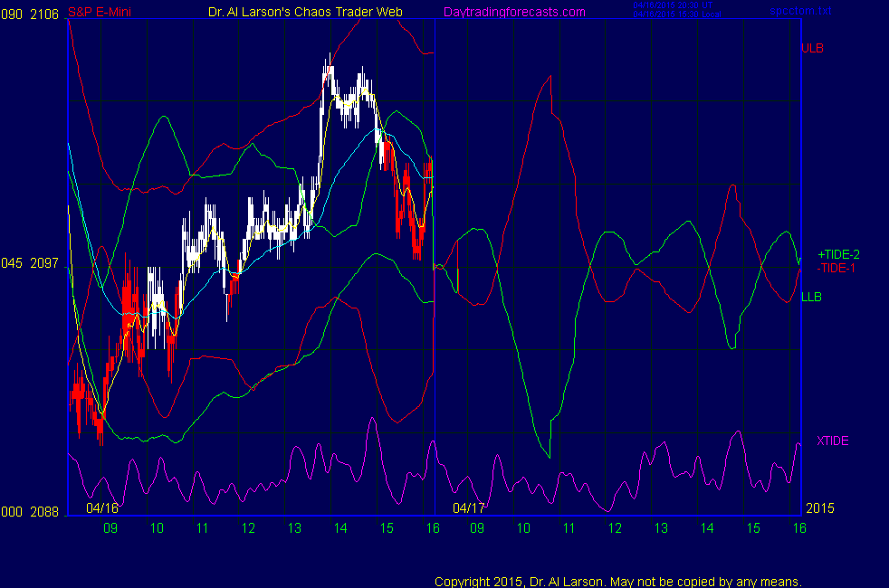Image resolution: width=889 pixels, height=588 pixels.
Task: Click the Dr. Al Larson's Chaos Trader Web title
Action: point(300,12)
